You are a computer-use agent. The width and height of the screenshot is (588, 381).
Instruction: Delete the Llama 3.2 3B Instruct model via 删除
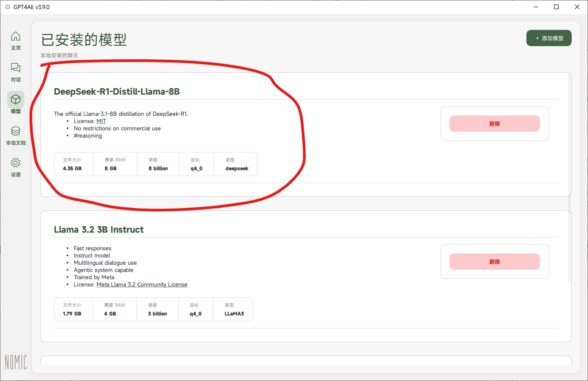pos(495,262)
